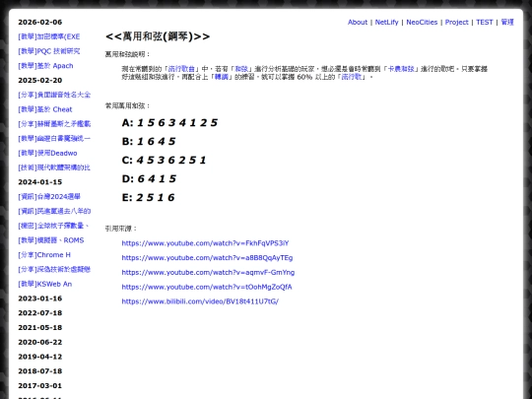
Task: Expand the 2019-04-12 date group
Action: coord(40,357)
